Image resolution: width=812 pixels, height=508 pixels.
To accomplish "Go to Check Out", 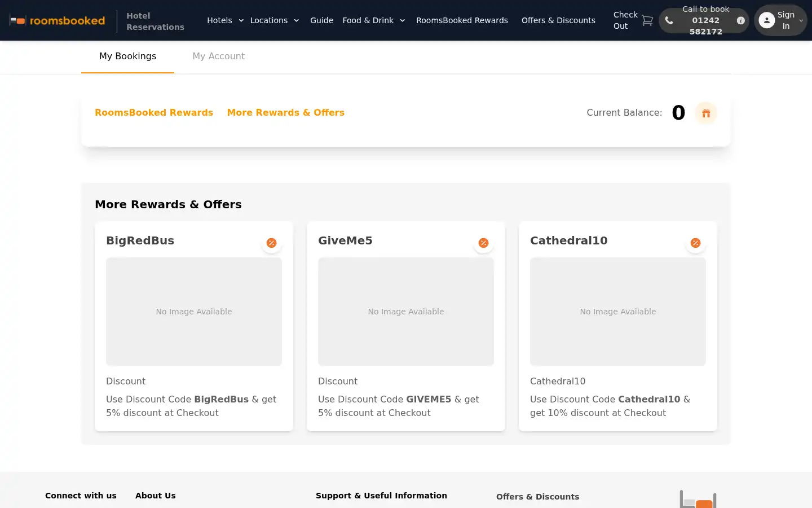I will pyautogui.click(x=625, y=20).
